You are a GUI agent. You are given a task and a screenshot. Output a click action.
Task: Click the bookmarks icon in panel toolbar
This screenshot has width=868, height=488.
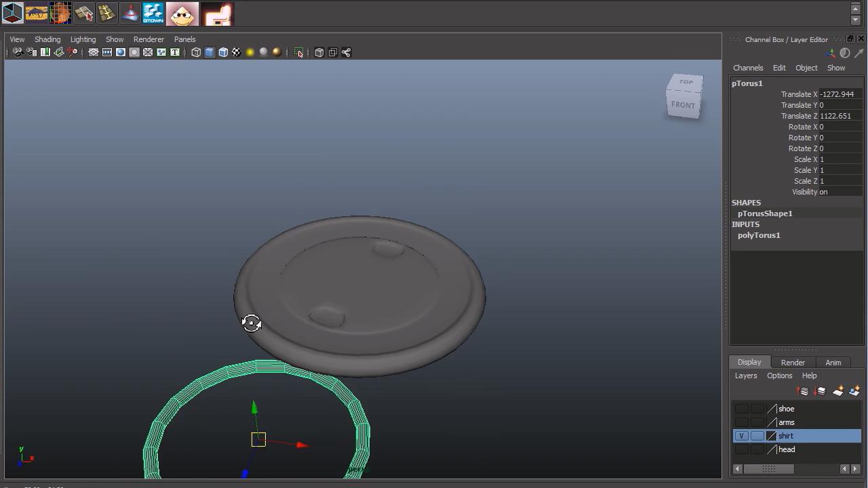coord(45,52)
